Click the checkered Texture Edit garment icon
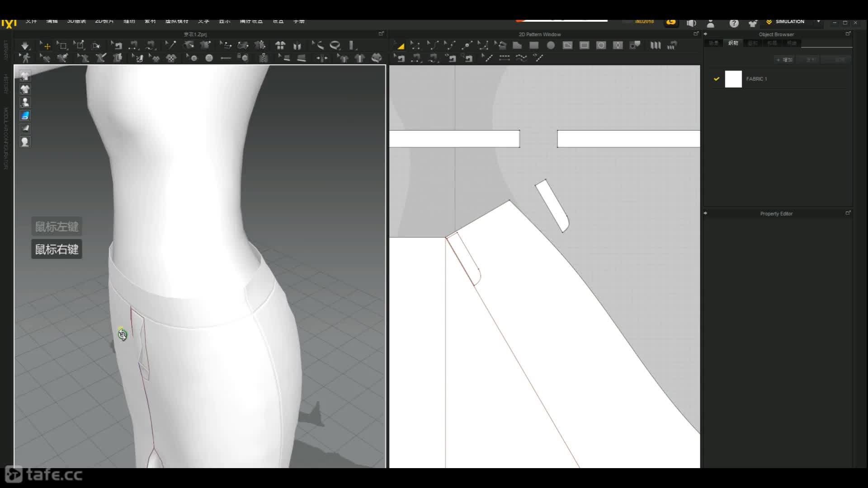The height and width of the screenshot is (488, 868). pos(171,58)
